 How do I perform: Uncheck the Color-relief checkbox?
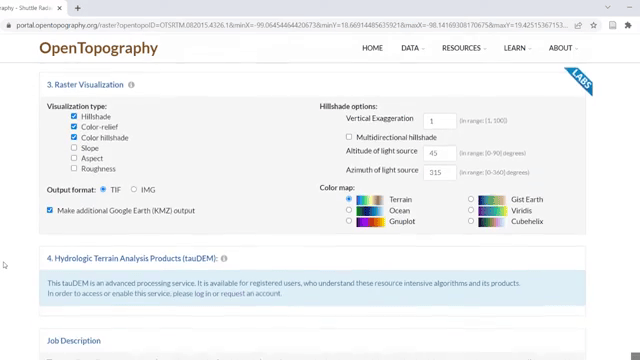click(x=74, y=127)
